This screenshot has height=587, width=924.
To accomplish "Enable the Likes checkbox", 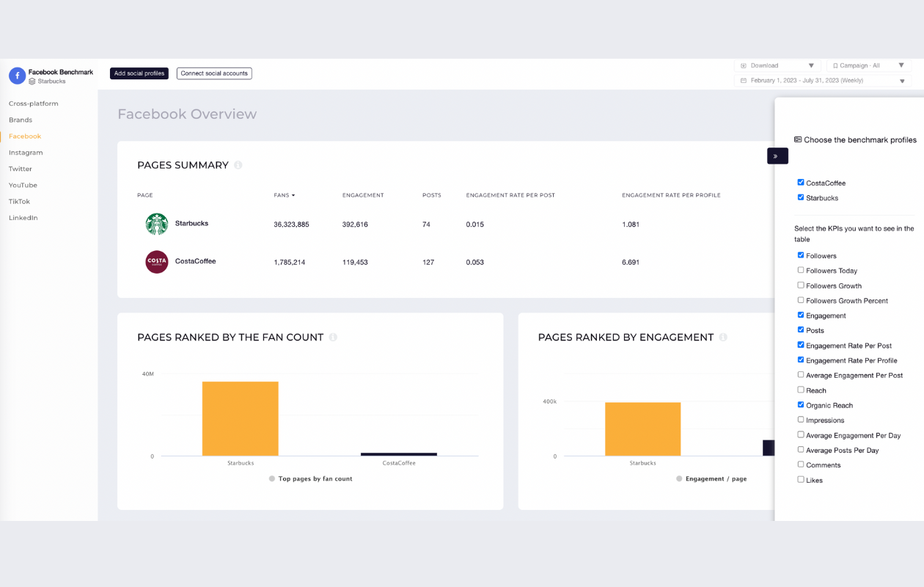I will (x=801, y=479).
